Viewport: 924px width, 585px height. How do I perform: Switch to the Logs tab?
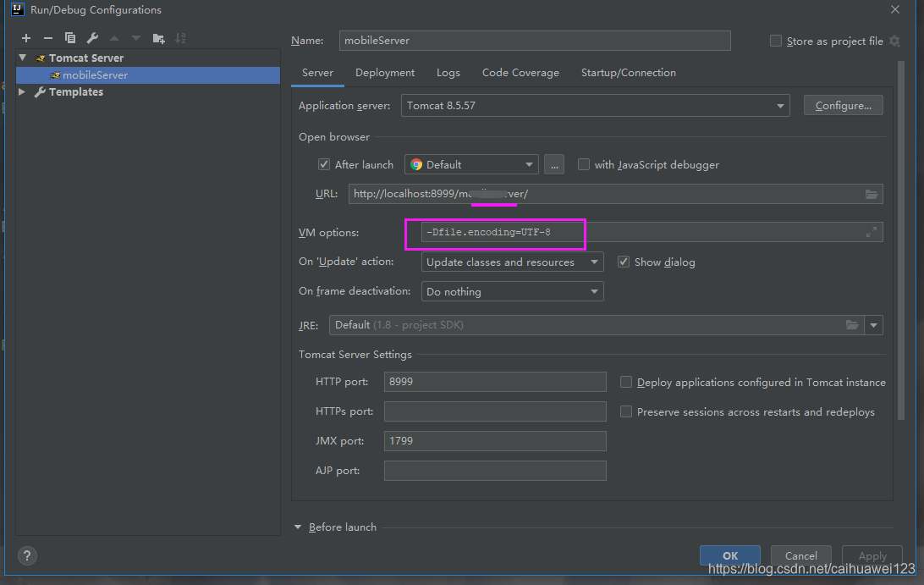click(x=448, y=73)
